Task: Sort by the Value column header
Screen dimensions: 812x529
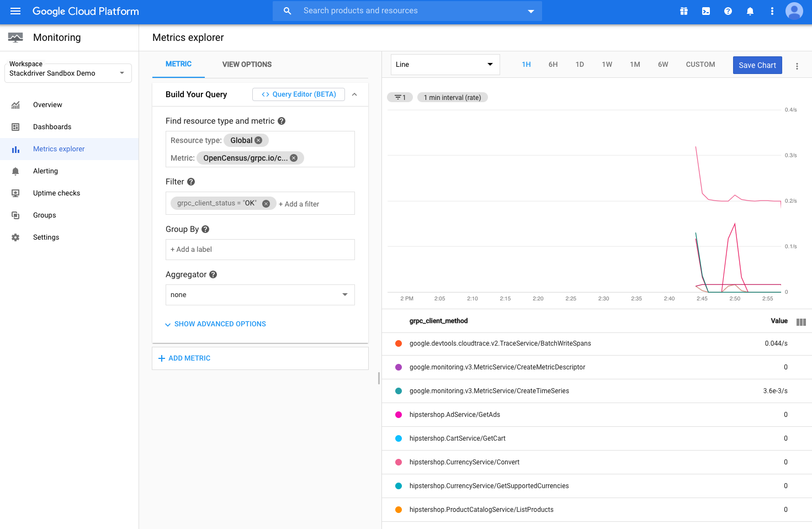Action: tap(779, 321)
